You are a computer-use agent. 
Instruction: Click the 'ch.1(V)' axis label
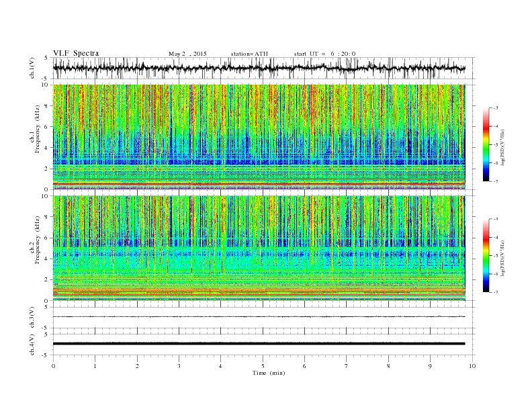point(32,68)
